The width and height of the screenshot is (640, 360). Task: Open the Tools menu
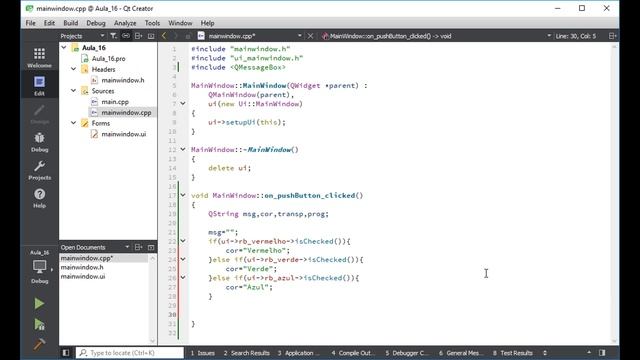click(152, 23)
